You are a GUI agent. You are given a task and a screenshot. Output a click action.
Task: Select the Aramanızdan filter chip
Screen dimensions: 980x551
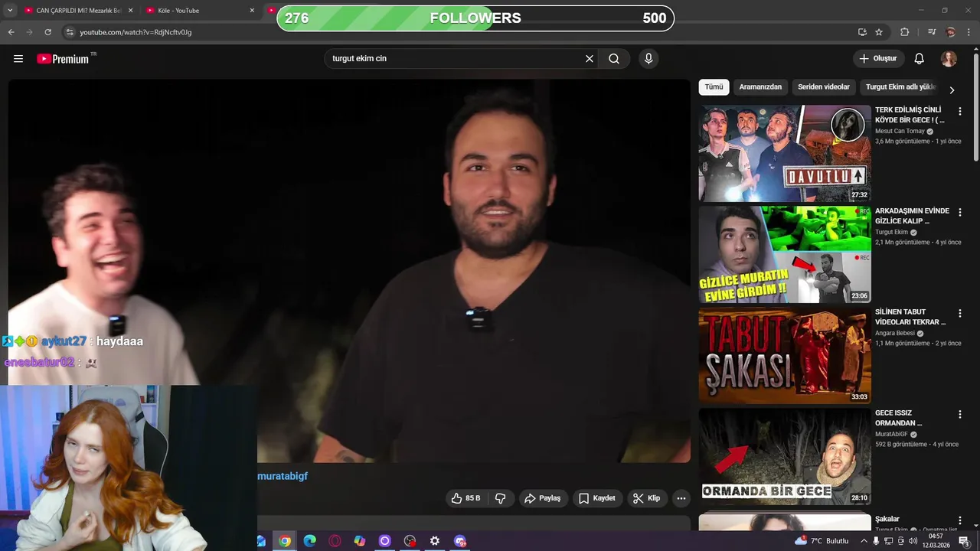point(760,87)
